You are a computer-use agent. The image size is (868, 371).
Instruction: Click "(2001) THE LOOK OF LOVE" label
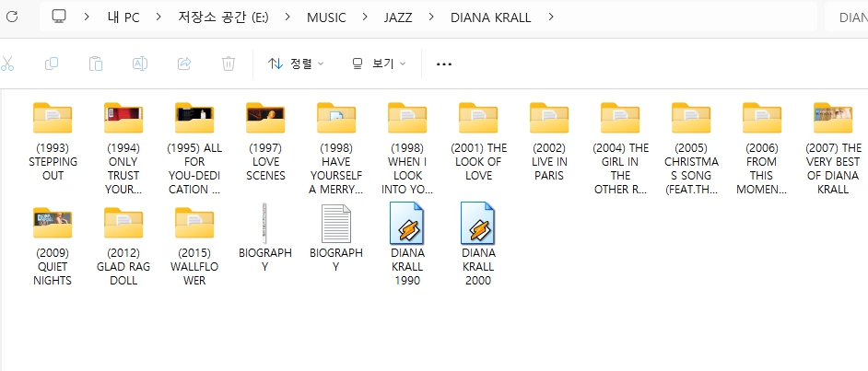point(478,162)
